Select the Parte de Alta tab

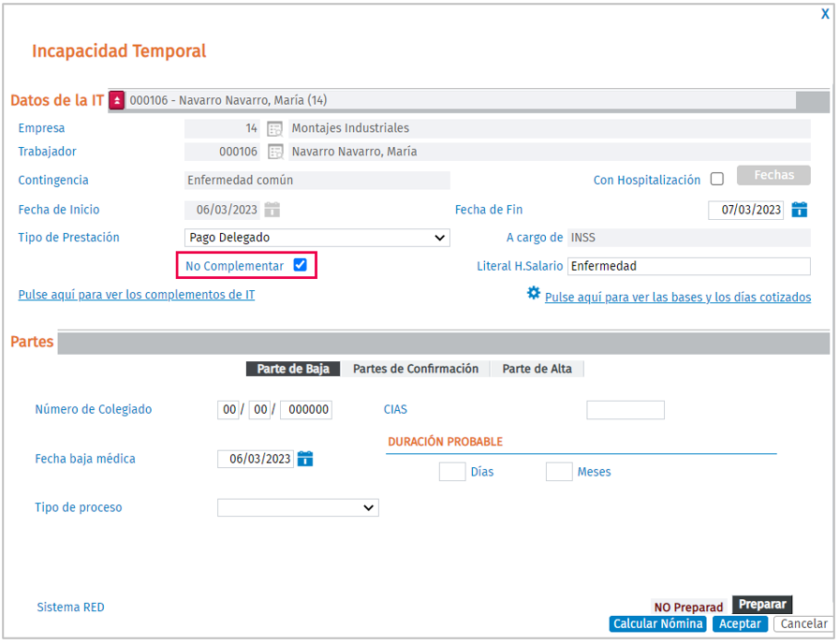[537, 369]
